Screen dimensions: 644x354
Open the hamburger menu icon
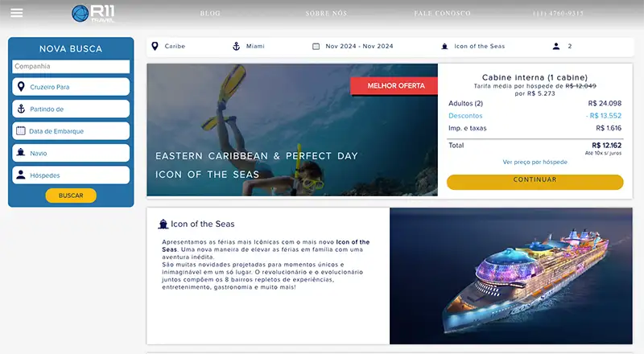pyautogui.click(x=16, y=13)
